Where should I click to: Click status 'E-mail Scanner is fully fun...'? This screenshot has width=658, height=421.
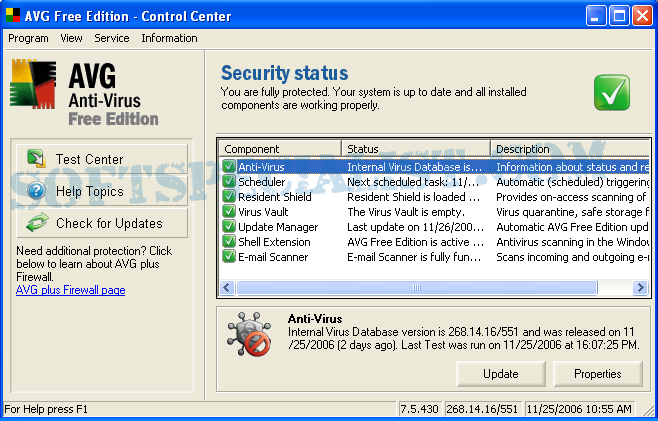point(414,257)
